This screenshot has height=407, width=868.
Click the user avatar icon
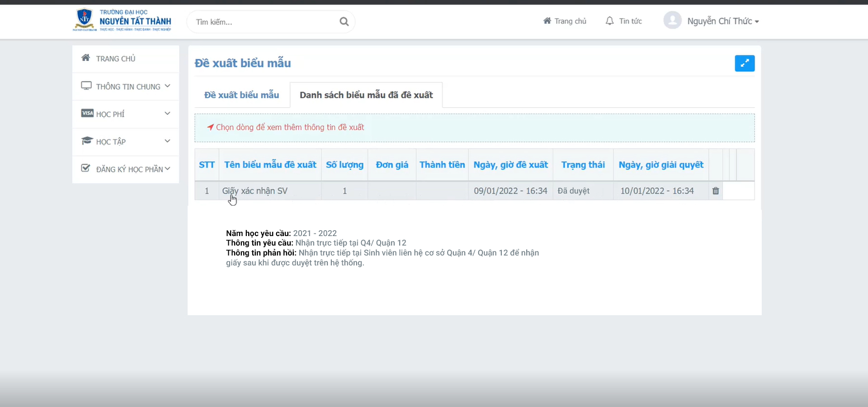coord(672,21)
